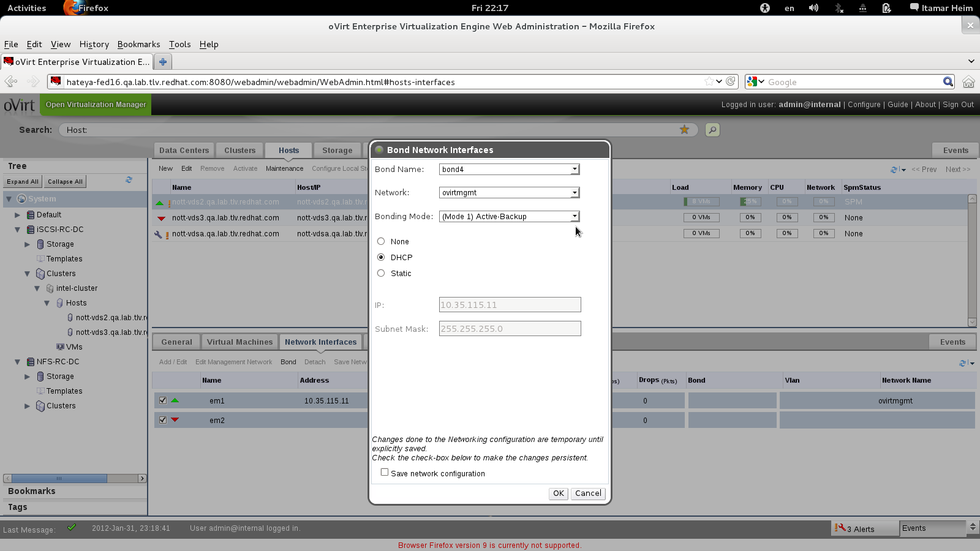Click the wrench maintenance icon of the nott-vdsa row
980x551 pixels.
[158, 234]
